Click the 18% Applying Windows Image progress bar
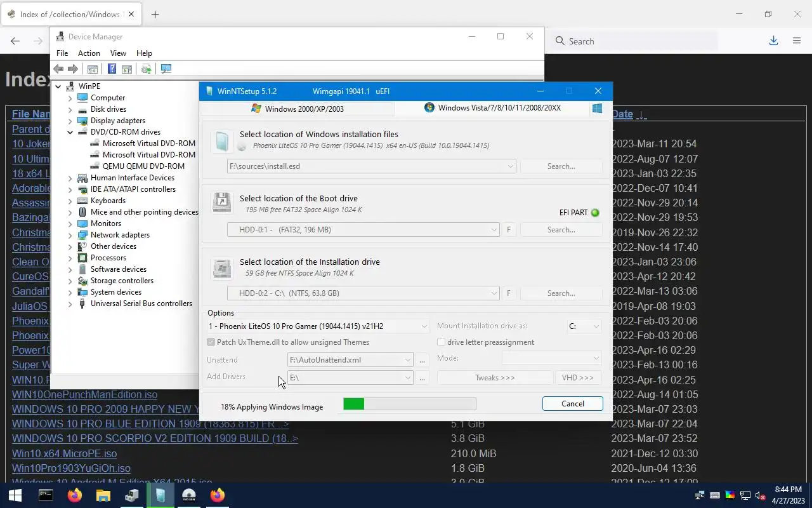The height and width of the screenshot is (508, 812). 409,404
